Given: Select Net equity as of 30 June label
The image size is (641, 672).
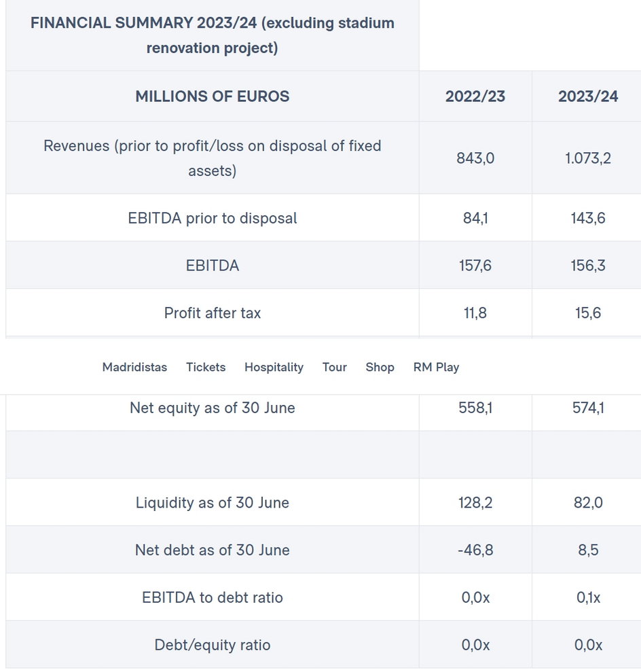Looking at the screenshot, I should (x=213, y=408).
